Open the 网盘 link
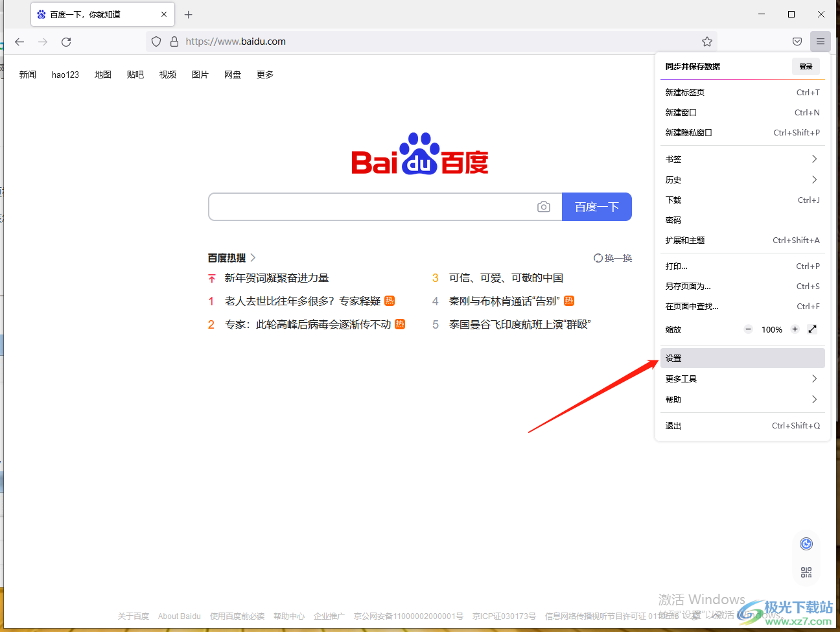Image resolution: width=840 pixels, height=632 pixels. coord(233,75)
